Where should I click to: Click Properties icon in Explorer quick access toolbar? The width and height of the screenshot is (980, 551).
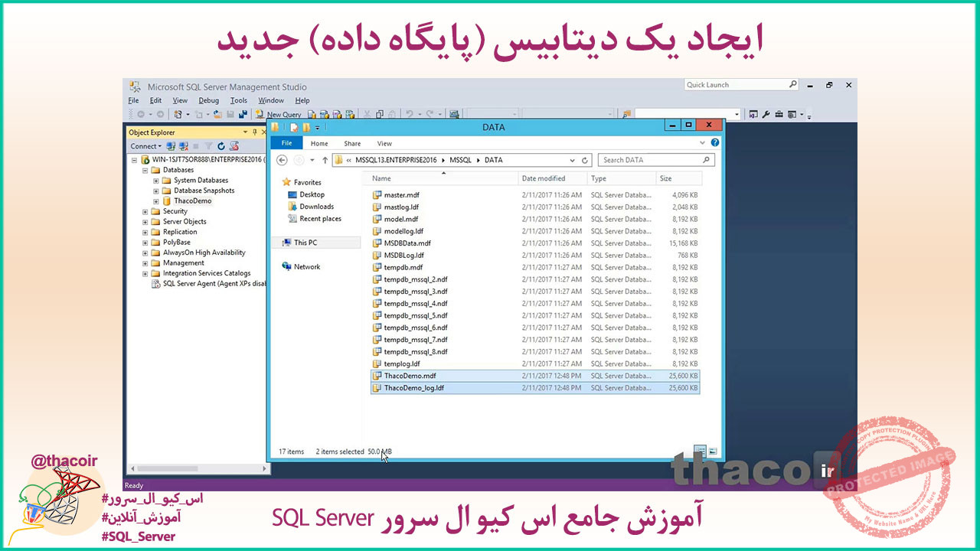[294, 127]
